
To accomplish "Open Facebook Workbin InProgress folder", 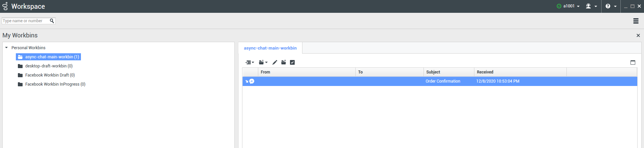I will pos(55,84).
